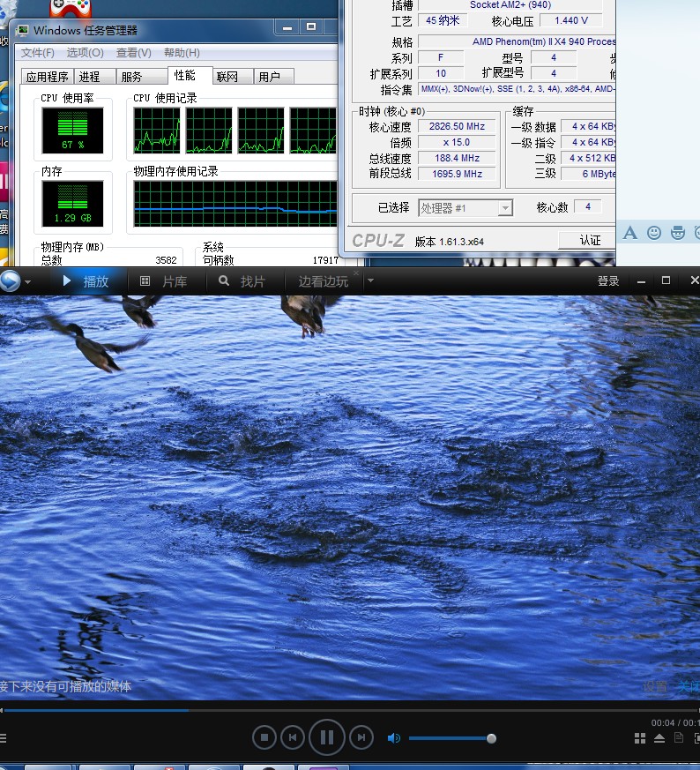Click the Task Manager title bar icon
Viewport: 700px width, 770px height.
[22, 31]
